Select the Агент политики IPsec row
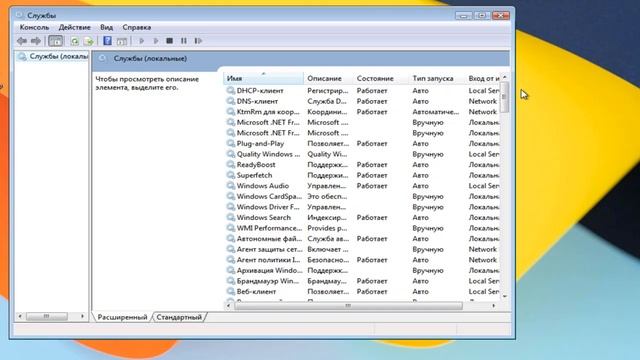Screen dimensions: 640x360 [x=362, y=260]
